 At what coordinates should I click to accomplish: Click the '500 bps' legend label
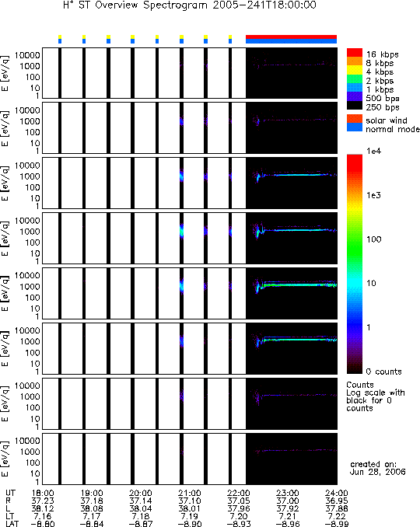pyautogui.click(x=383, y=99)
